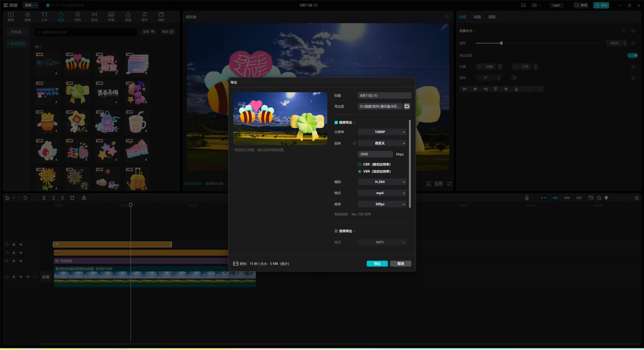Open the video 格式 mp4 dropdown
Image resolution: width=644 pixels, height=350 pixels.
point(382,193)
